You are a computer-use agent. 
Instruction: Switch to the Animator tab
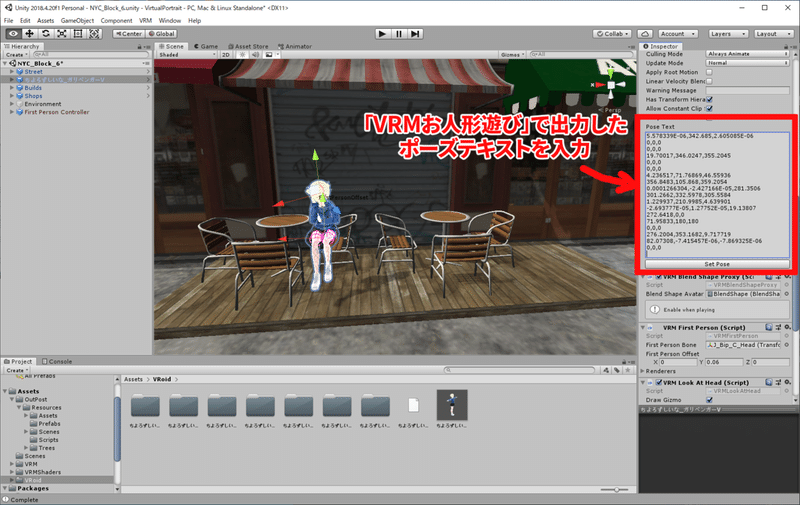point(295,46)
